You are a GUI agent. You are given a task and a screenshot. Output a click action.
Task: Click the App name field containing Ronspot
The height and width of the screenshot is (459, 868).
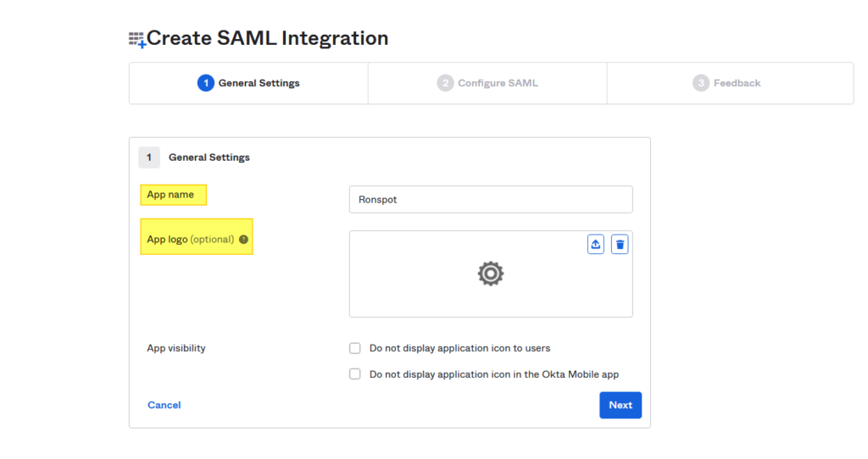491,199
